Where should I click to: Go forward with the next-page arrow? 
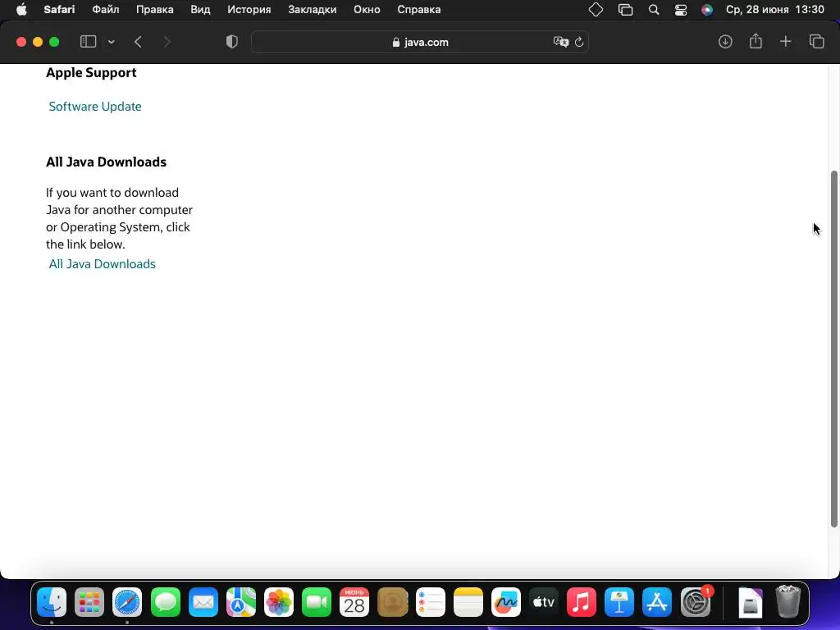pyautogui.click(x=167, y=42)
